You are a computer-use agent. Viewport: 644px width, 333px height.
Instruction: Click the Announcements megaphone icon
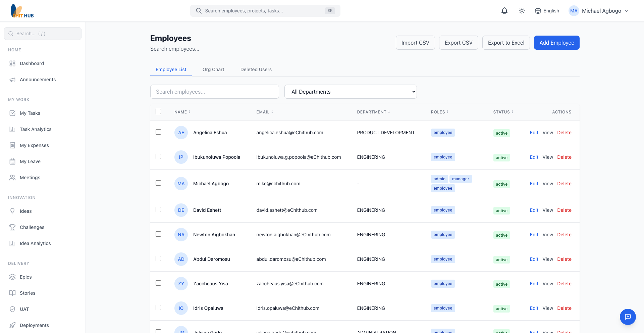pyautogui.click(x=12, y=80)
